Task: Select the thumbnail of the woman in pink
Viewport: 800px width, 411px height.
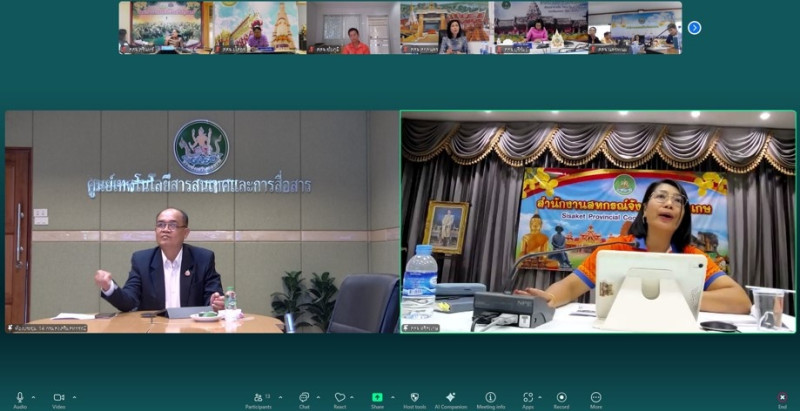Action: point(541,28)
